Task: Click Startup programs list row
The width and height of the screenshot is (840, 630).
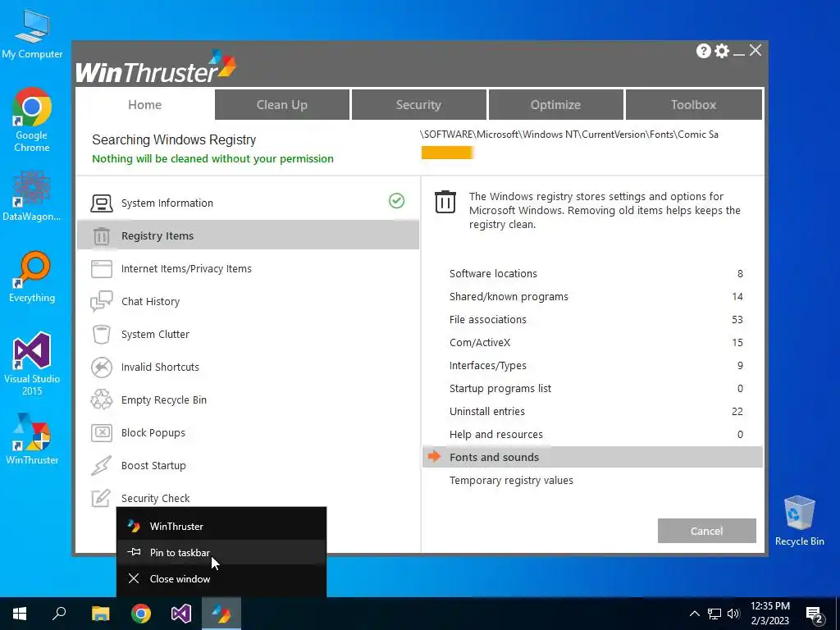Action: coord(592,388)
